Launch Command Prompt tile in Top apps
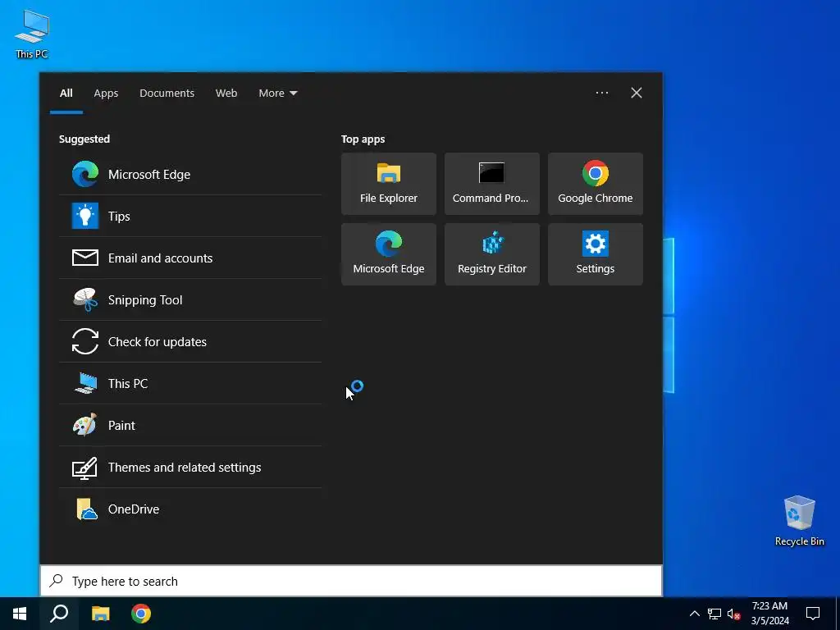The height and width of the screenshot is (630, 840). pos(492,184)
